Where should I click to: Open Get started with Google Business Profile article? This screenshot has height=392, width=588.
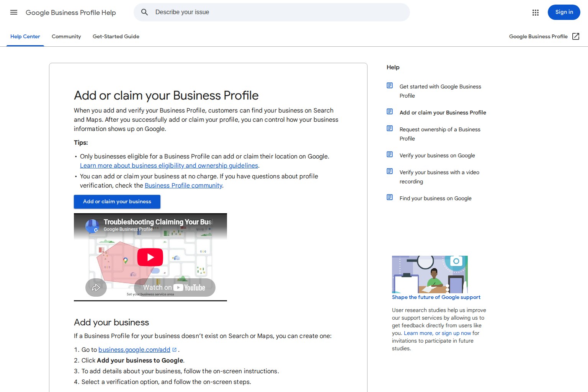coord(440,91)
